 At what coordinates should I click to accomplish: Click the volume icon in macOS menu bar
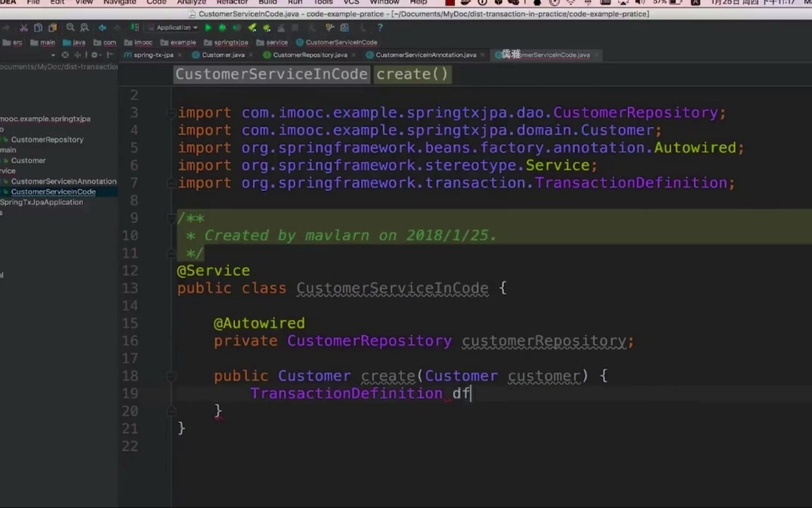640,2
